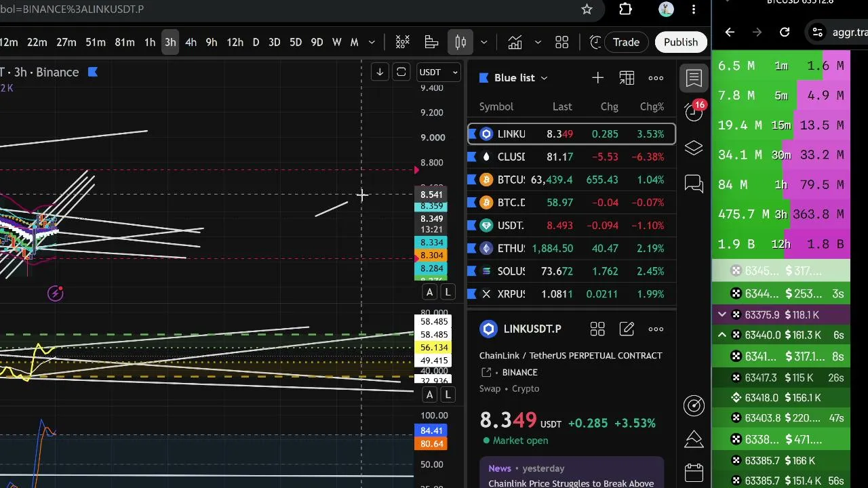Viewport: 868px width, 488px height.
Task: Expand the 63440.0 trade row chevron
Action: coord(722,335)
